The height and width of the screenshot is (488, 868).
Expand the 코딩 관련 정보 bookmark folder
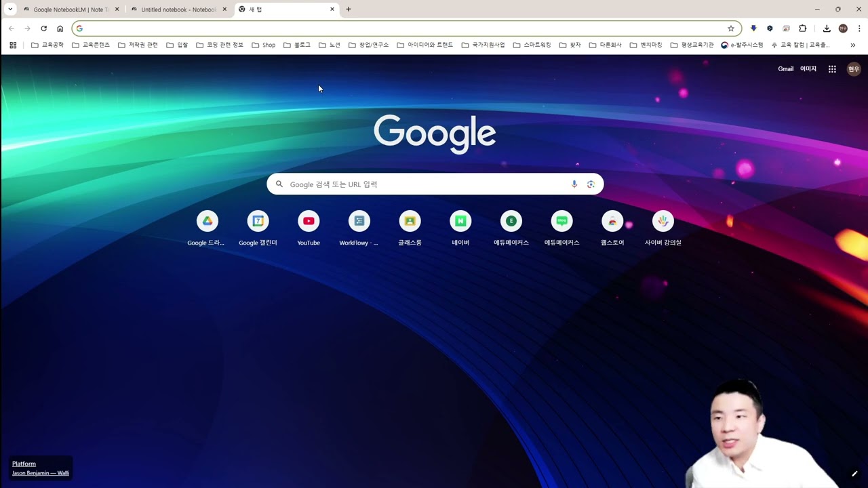(x=220, y=45)
